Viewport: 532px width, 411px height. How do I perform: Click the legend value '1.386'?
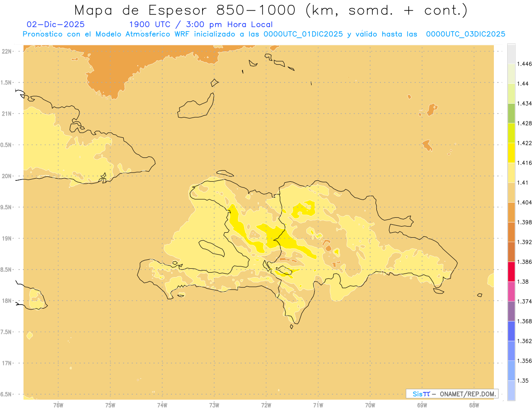(x=524, y=262)
